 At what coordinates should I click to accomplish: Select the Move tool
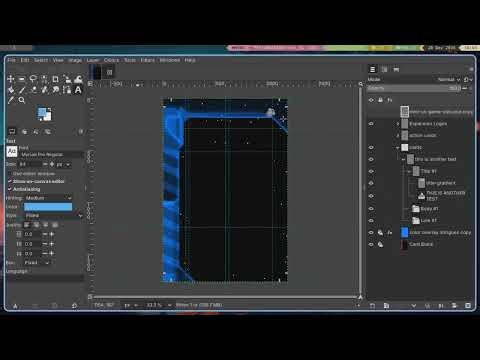pos(11,79)
